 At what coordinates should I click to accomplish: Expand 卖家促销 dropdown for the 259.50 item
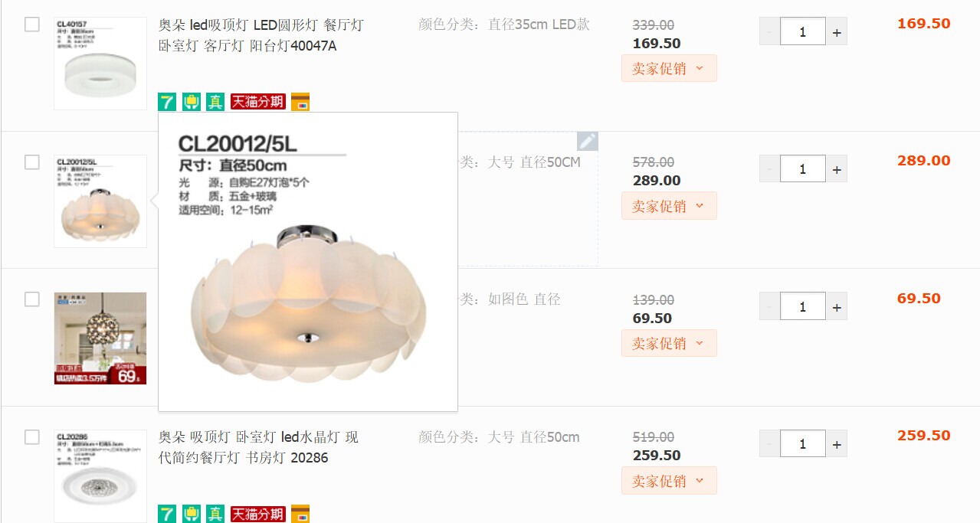[x=669, y=481]
